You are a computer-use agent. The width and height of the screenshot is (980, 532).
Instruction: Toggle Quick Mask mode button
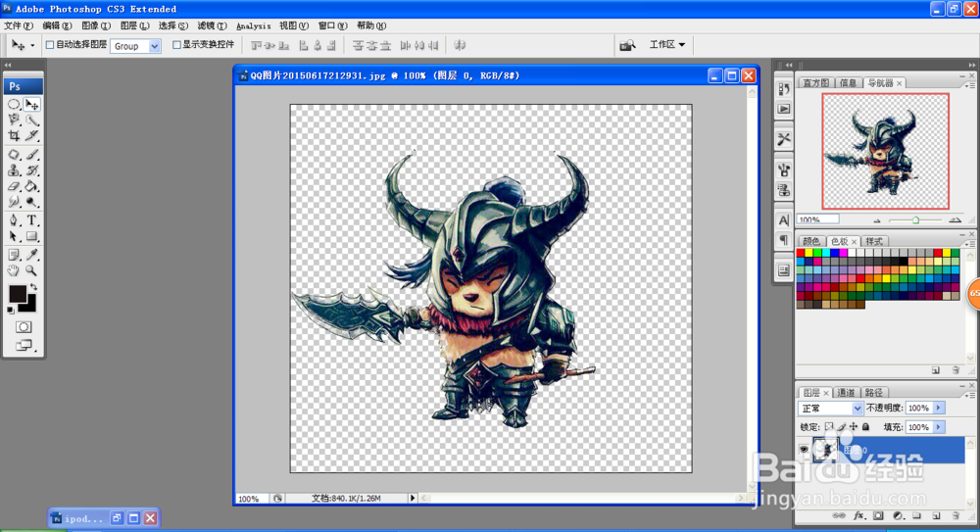tap(24, 327)
